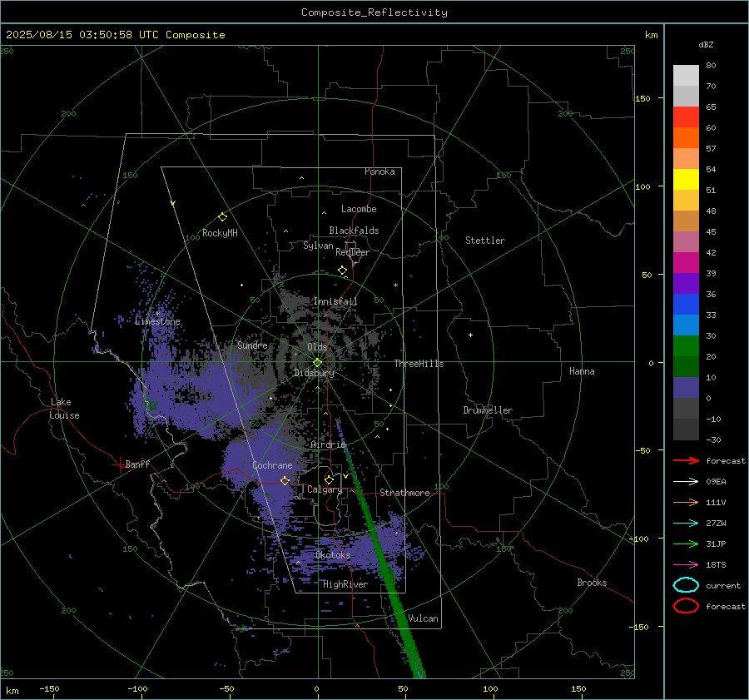Click the Calgary city label

[x=325, y=489]
